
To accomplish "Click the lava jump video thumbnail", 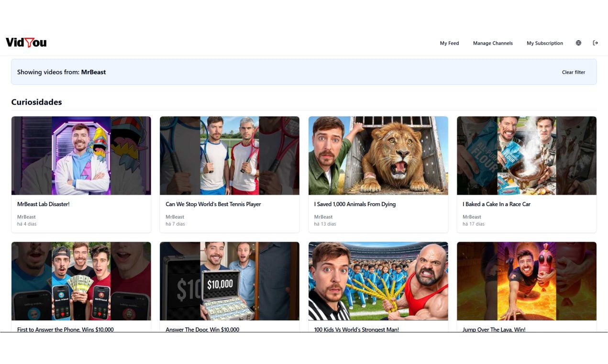I will point(527,280).
